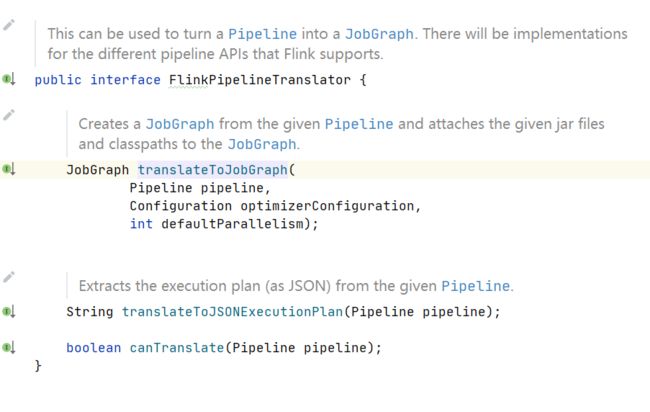Click the canTranslate method name
The image size is (650, 412).
click(177, 347)
